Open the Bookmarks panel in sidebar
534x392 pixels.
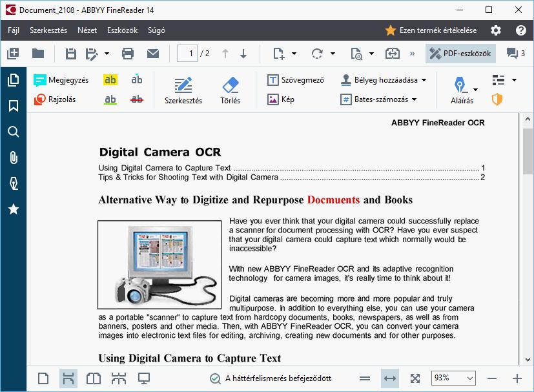[14, 106]
